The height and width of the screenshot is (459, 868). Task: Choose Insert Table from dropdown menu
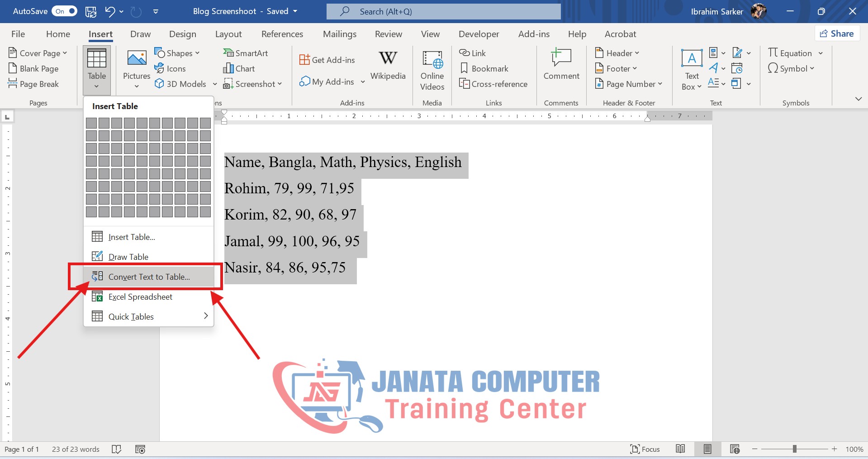[131, 237]
